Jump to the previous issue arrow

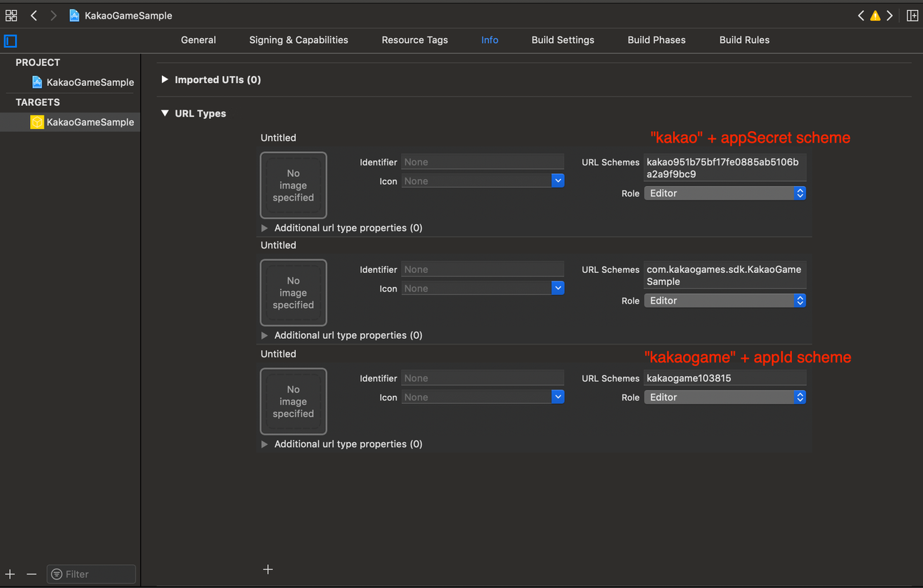pyautogui.click(x=861, y=16)
